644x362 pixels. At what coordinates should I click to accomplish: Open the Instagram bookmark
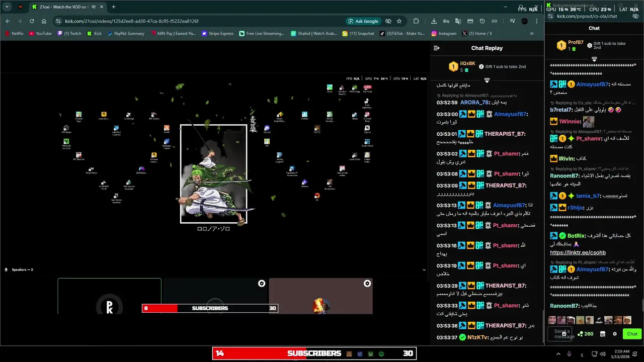pos(444,34)
